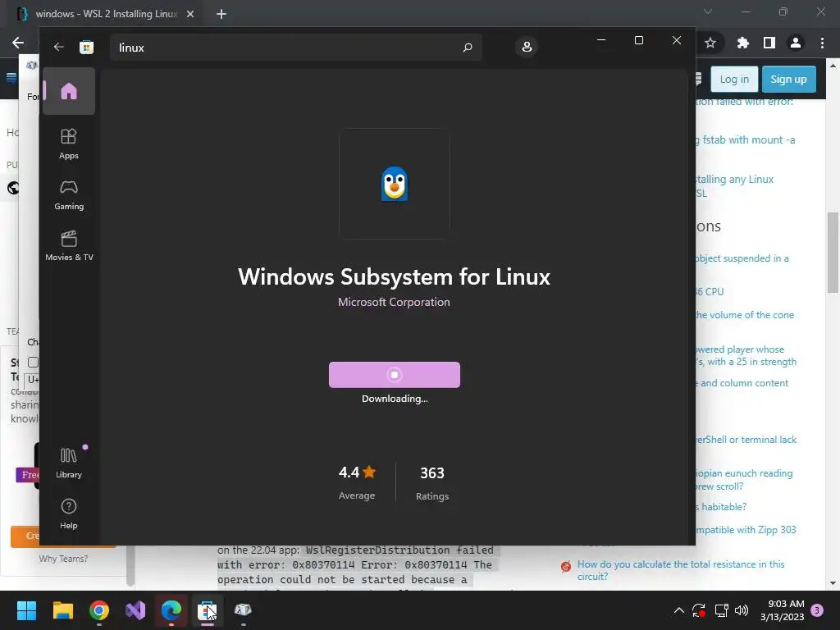This screenshot has height=630, width=840.
Task: Open File Explorer from taskbar
Action: [x=62, y=610]
